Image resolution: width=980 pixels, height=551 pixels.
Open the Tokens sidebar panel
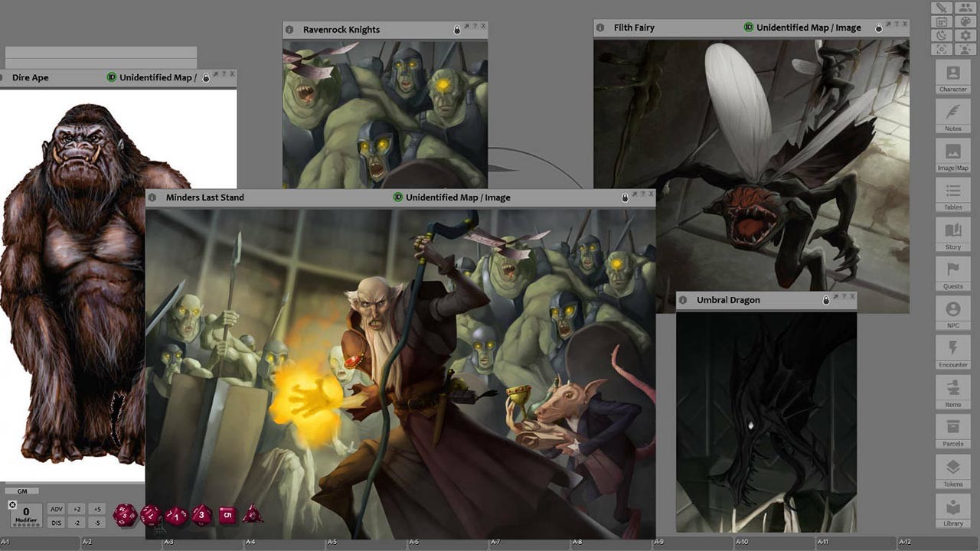coord(952,471)
